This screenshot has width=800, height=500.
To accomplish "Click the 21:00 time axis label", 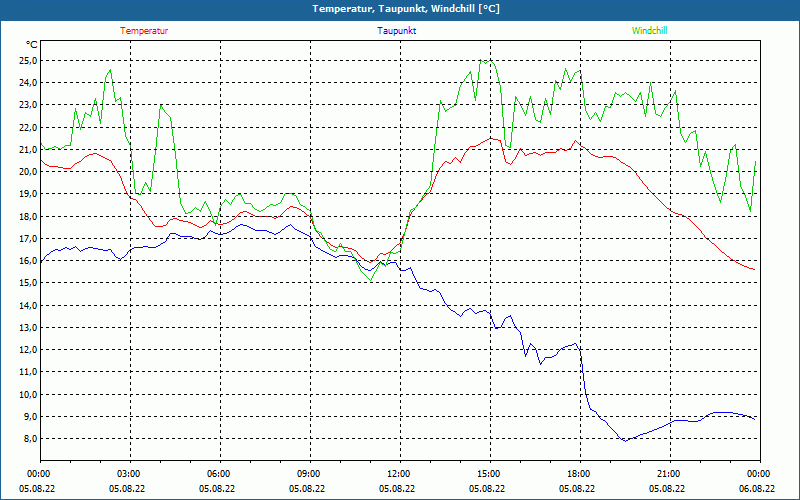I will coord(670,474).
